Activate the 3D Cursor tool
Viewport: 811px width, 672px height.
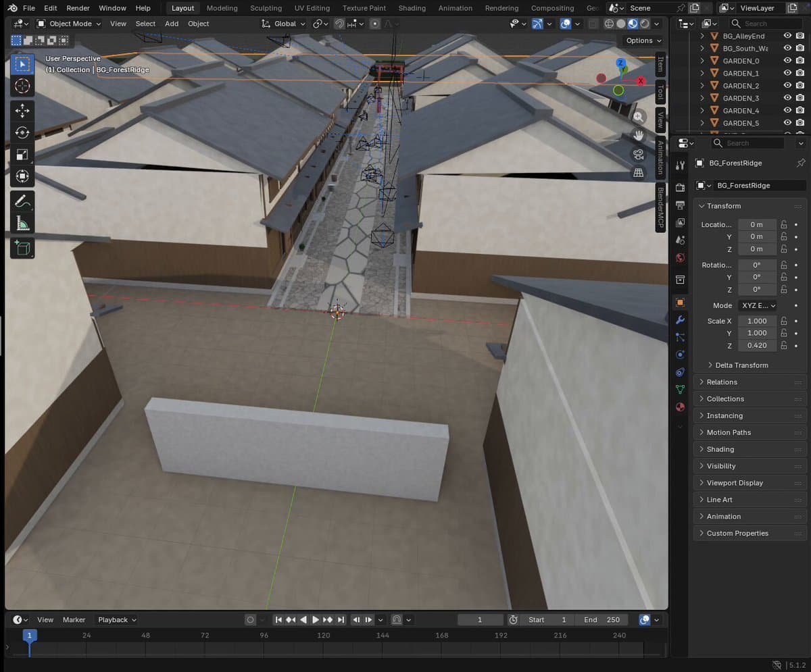click(22, 86)
